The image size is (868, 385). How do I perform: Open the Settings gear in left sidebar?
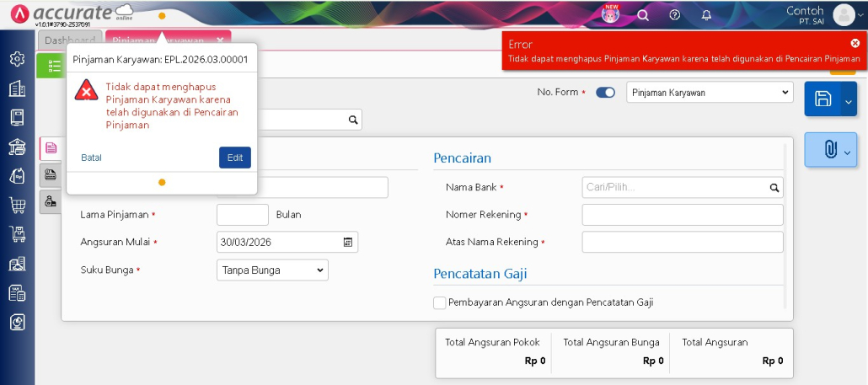[x=17, y=59]
